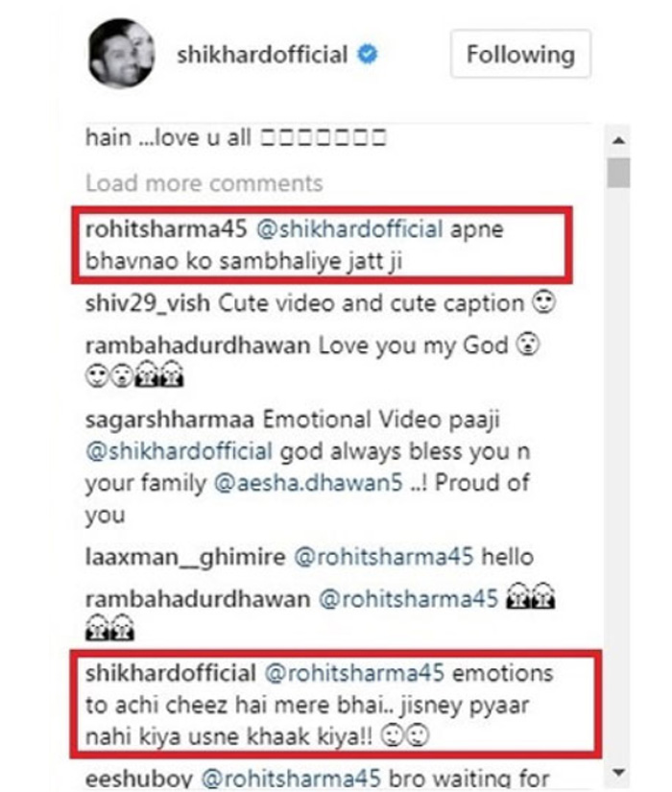672x792 pixels.
Task: Load more comments
Action: [x=204, y=182]
